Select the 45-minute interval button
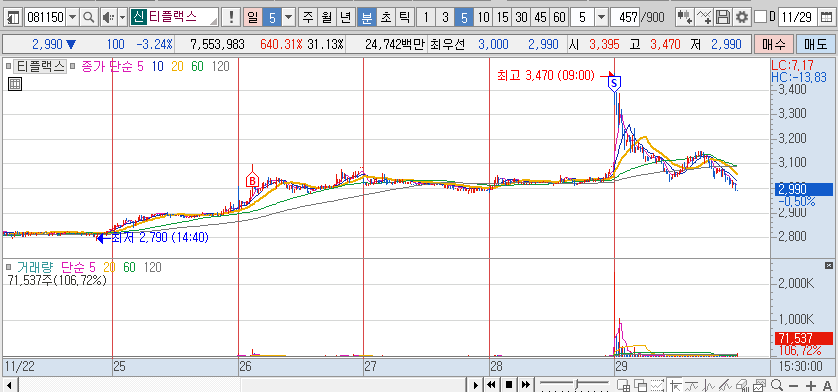The image size is (838, 392). coord(540,18)
